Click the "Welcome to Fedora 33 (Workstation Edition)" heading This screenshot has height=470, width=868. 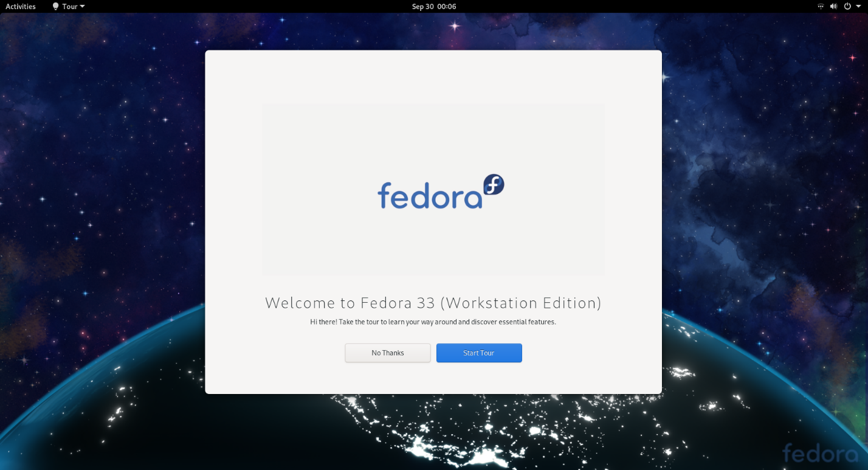(433, 303)
